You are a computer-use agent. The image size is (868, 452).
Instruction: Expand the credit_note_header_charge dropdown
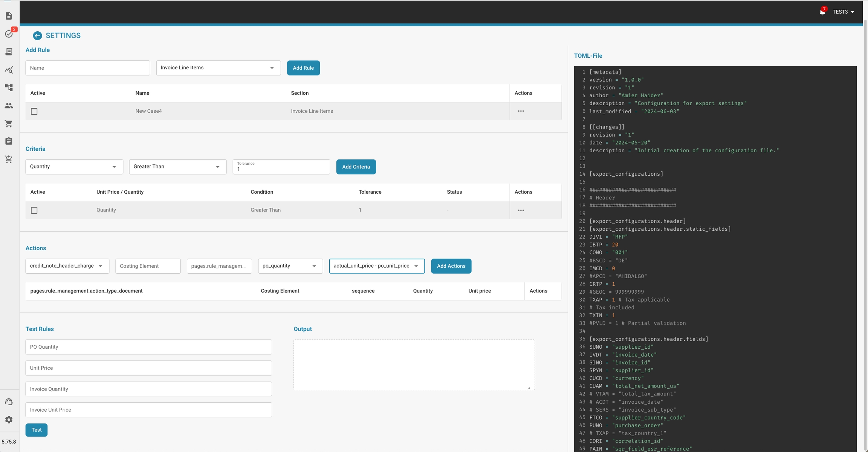[67, 266]
